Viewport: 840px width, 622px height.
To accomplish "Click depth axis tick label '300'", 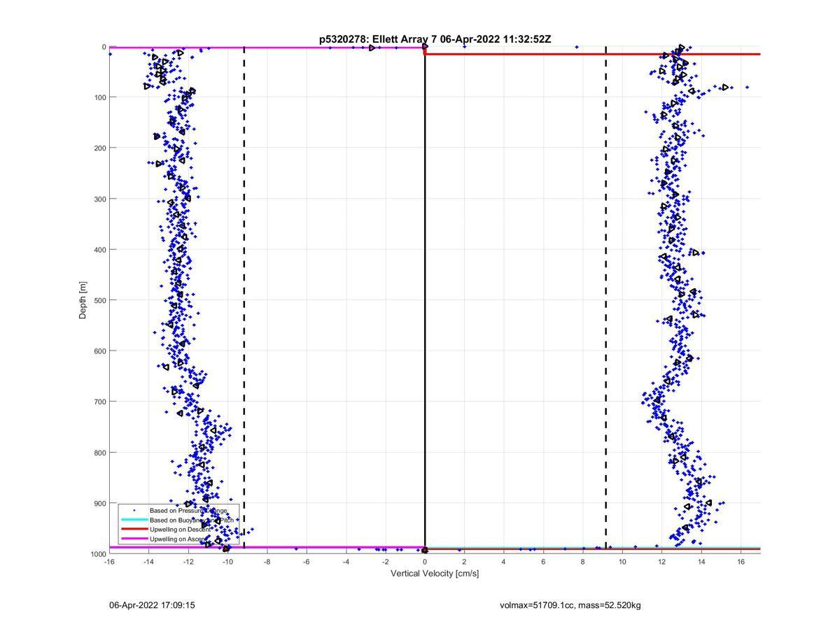I will 99,199.
